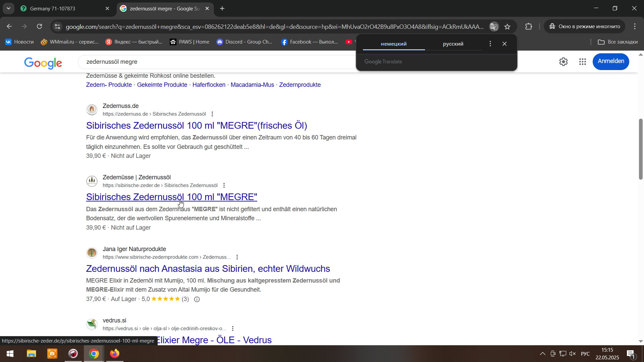Image resolution: width=644 pixels, height=362 pixels.
Task: Reload the current page
Action: (x=40, y=26)
